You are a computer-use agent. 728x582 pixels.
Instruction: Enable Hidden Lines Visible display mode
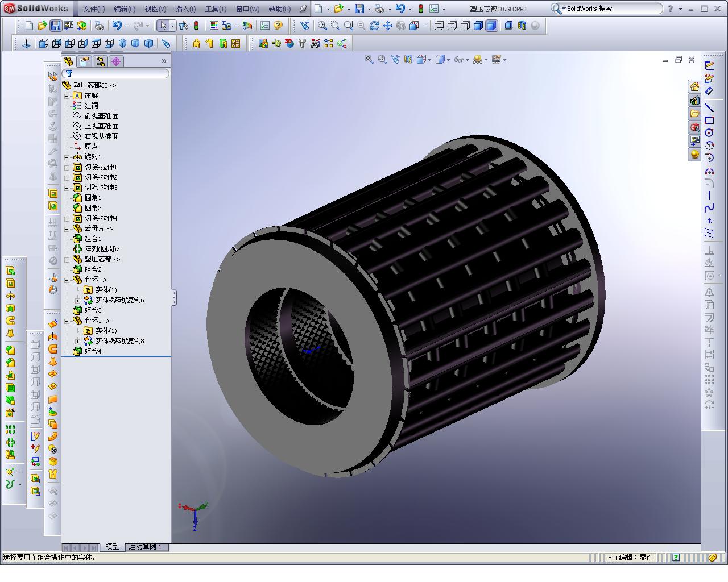click(x=452, y=26)
